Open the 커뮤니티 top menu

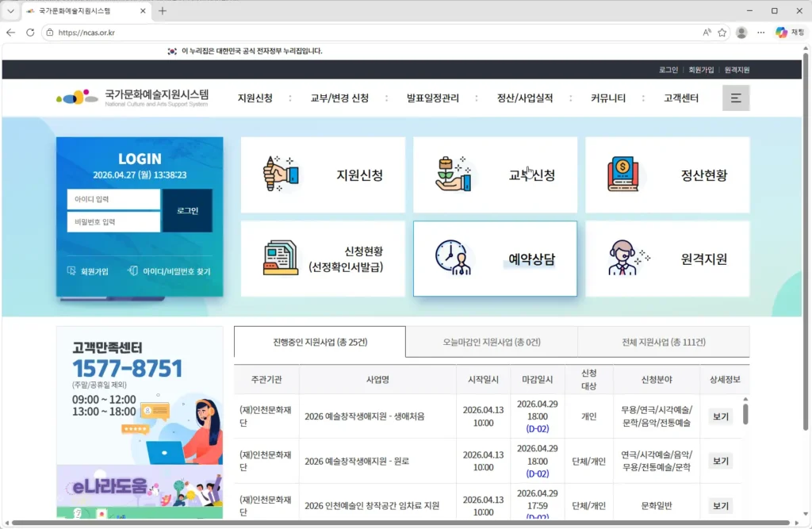tap(608, 98)
